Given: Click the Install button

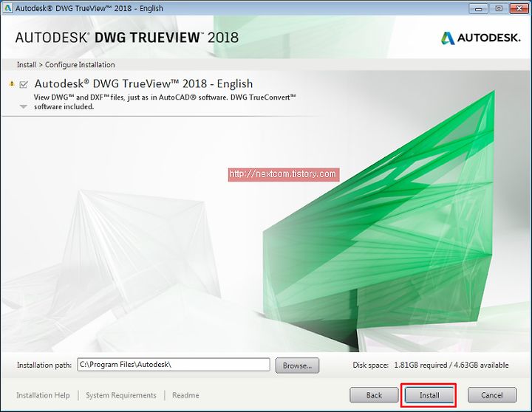Looking at the screenshot, I should click(429, 395).
